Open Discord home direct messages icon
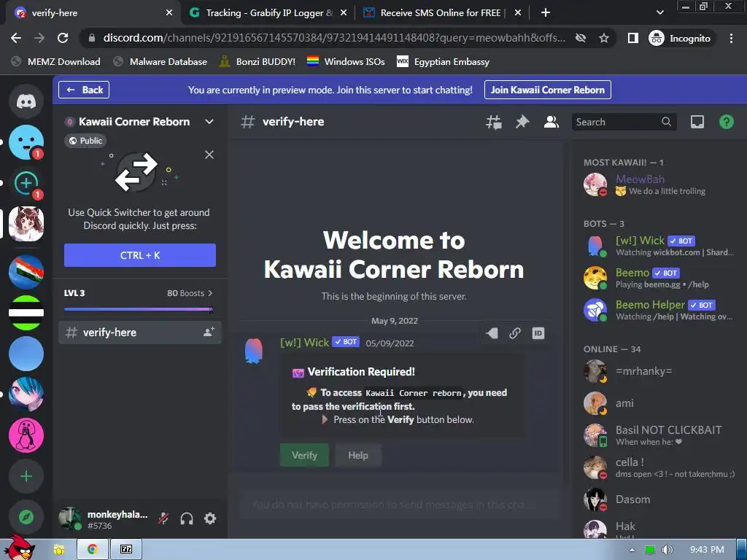This screenshot has height=560, width=747. [26, 101]
